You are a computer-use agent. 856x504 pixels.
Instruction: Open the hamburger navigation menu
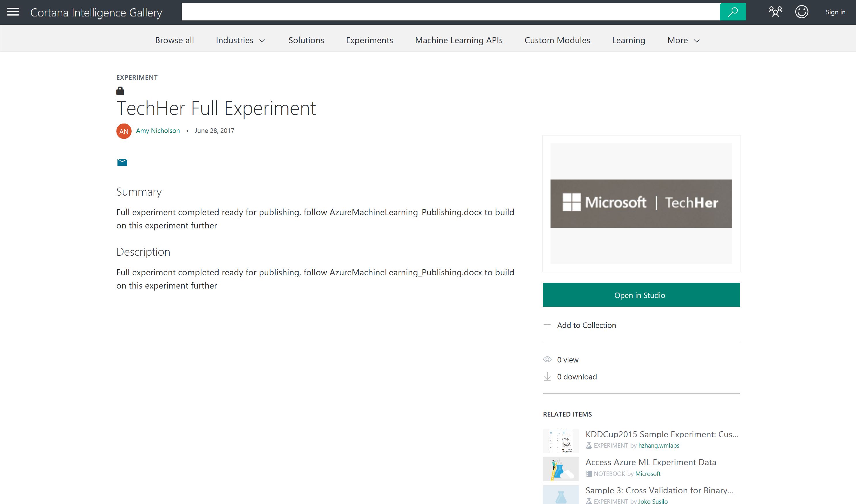pos(13,12)
